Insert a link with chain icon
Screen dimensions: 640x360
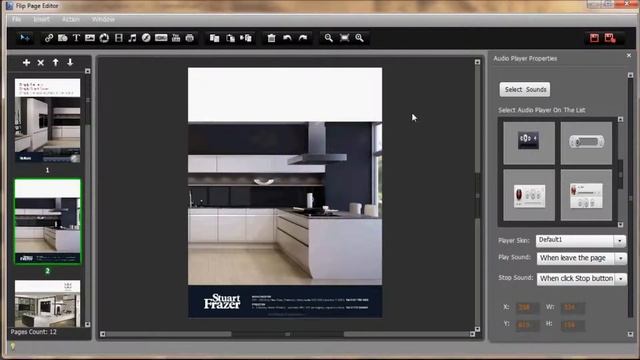49,38
